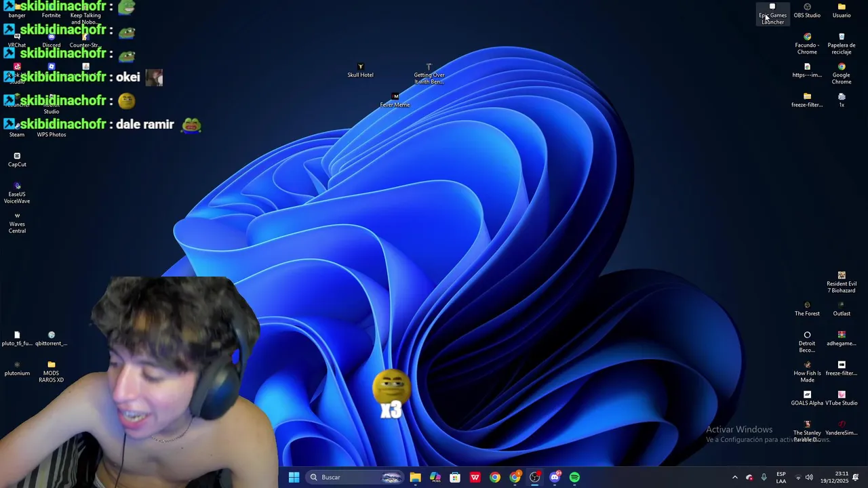Open the Detroit Become Human shortcut
Viewport: 868px width, 488px height.
pyautogui.click(x=807, y=342)
